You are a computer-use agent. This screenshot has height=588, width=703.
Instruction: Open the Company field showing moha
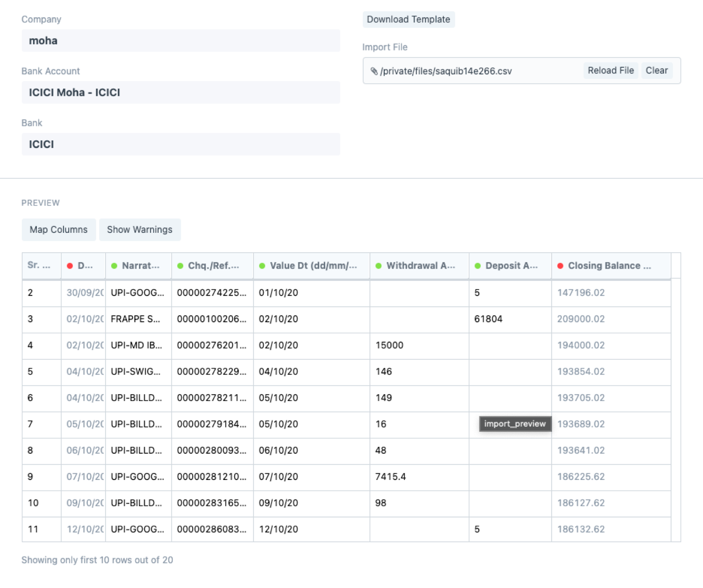coord(180,41)
